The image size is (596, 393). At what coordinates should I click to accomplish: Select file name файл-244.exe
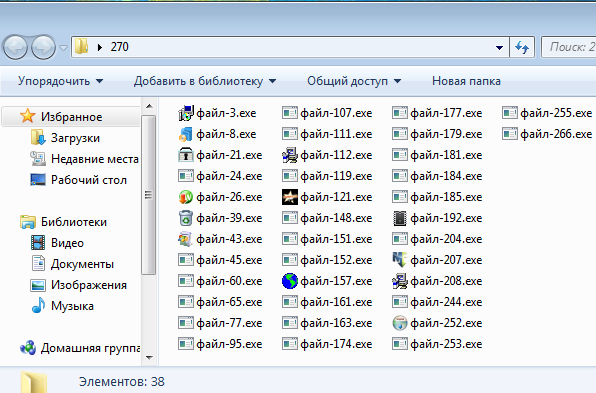point(446,302)
